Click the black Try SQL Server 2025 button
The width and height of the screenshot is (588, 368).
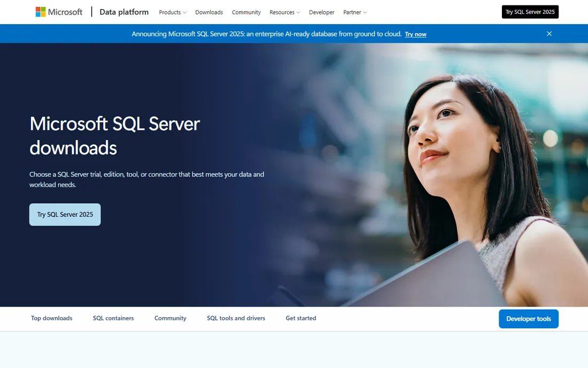[530, 12]
